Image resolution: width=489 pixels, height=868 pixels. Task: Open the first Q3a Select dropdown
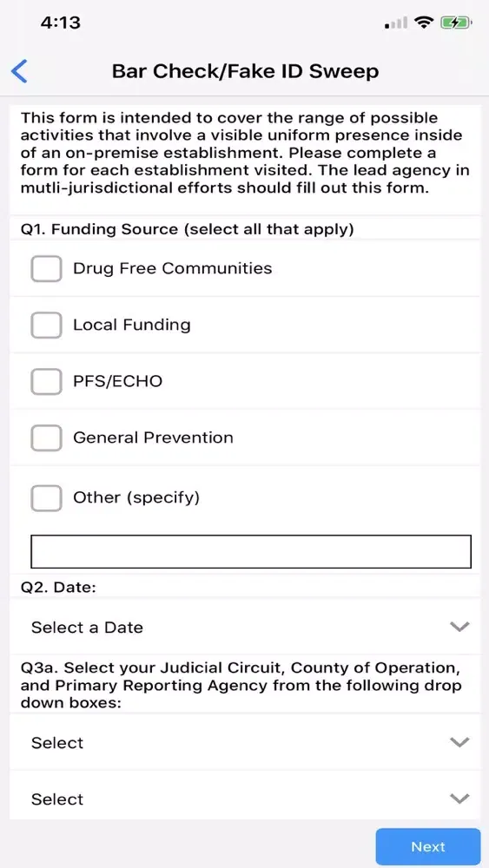coord(245,742)
